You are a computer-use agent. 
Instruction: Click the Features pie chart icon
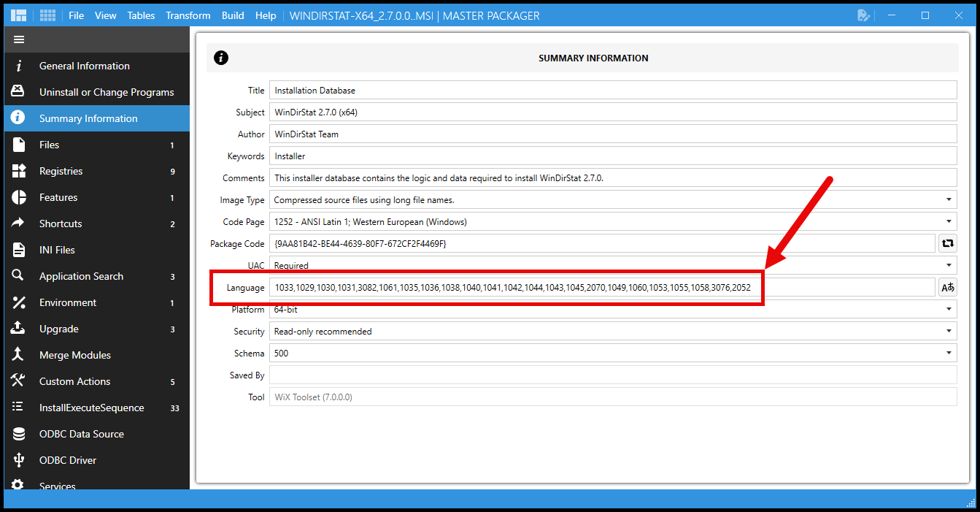pyautogui.click(x=18, y=197)
